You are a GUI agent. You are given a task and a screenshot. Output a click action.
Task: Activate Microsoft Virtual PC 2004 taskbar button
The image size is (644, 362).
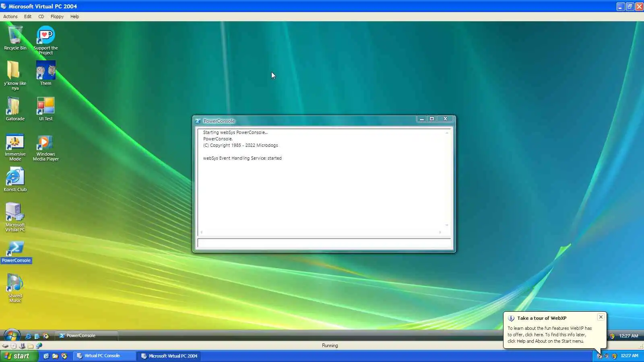pos(169,356)
